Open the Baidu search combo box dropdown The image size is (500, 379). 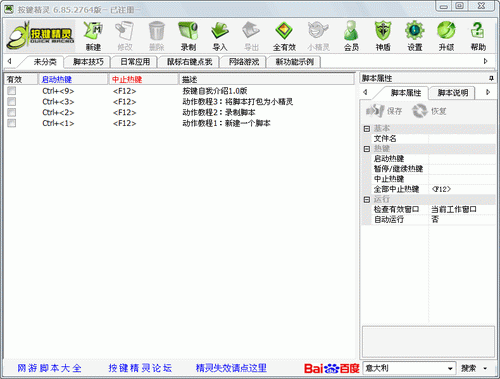(450, 368)
